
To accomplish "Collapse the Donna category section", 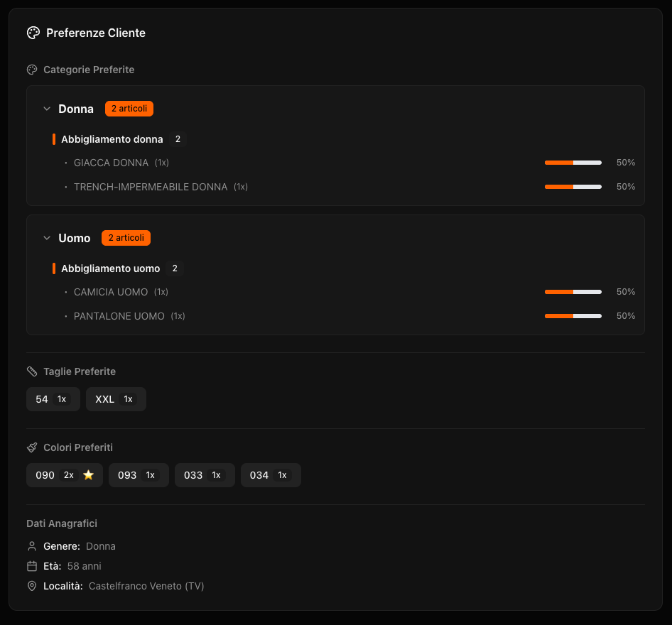I will pos(46,109).
